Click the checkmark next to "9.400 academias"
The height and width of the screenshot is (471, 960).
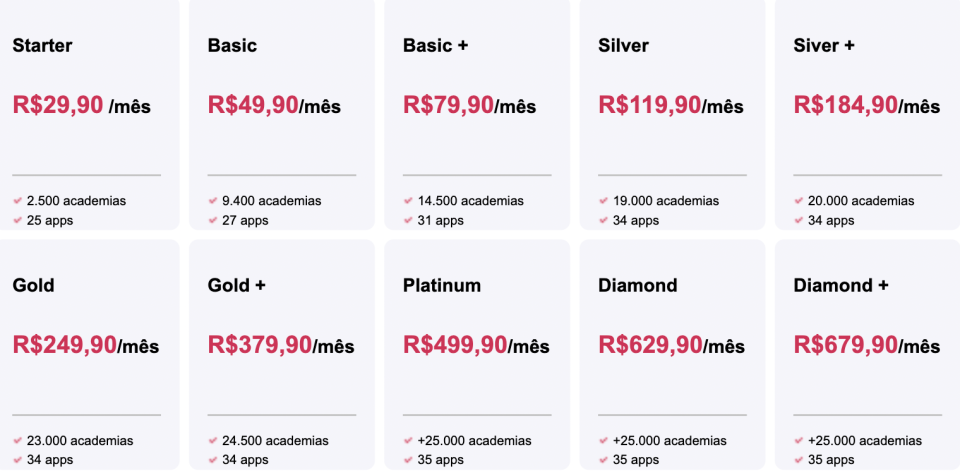click(212, 201)
